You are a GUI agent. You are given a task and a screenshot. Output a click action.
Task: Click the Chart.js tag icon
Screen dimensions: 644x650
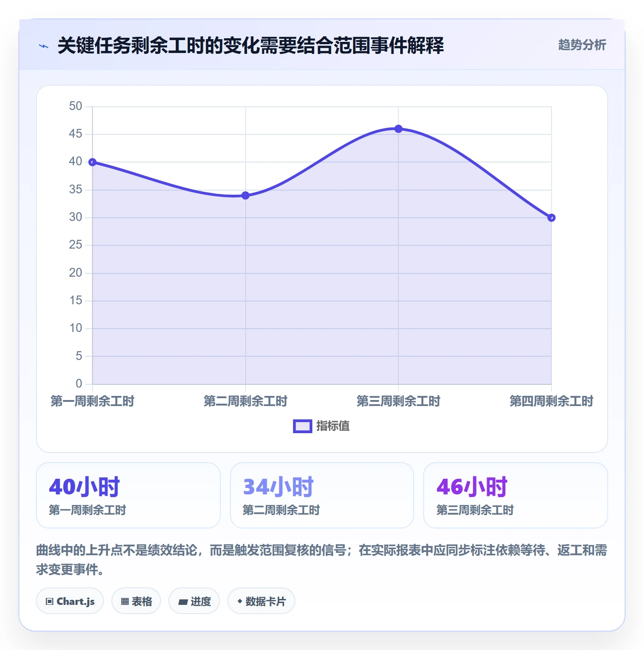pos(50,601)
